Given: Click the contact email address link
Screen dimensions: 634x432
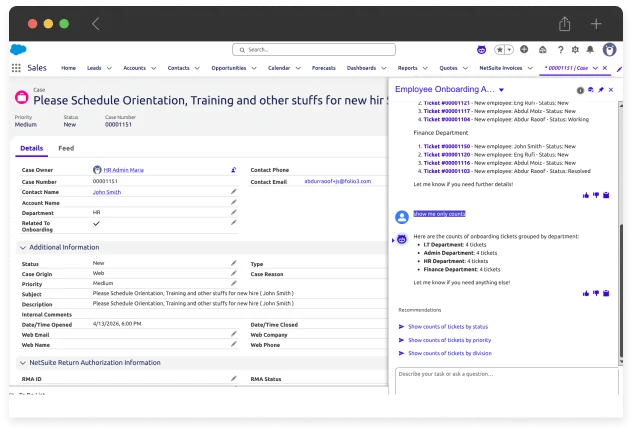Looking at the screenshot, I should click(338, 181).
